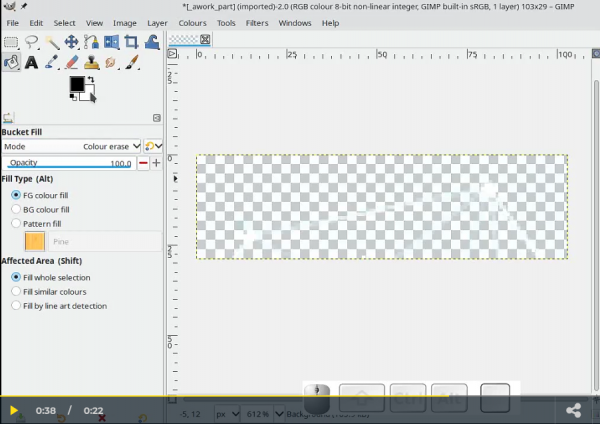Open the Colours menu
This screenshot has height=424, width=600.
click(192, 23)
